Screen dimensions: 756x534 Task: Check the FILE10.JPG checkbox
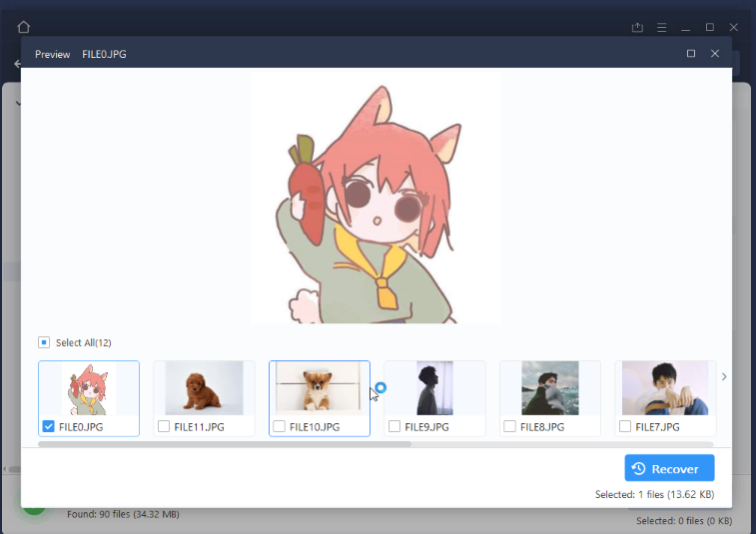coord(280,426)
